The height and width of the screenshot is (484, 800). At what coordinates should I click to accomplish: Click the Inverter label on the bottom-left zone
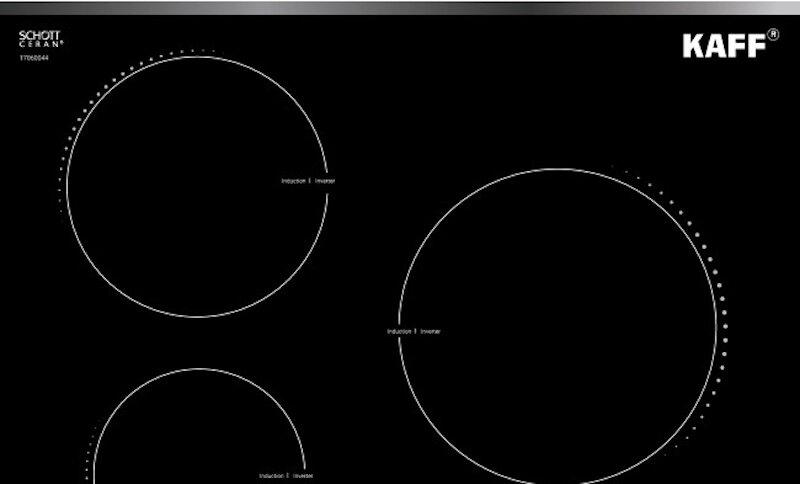302,476
